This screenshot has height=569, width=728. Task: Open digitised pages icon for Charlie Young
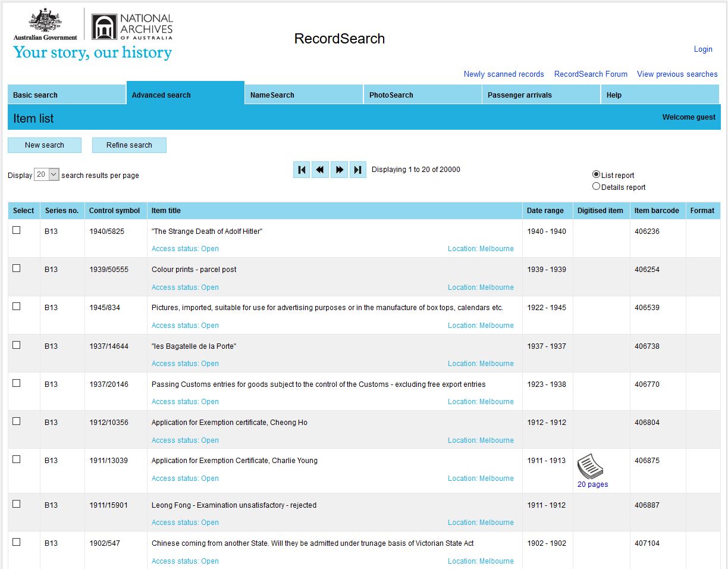pyautogui.click(x=590, y=466)
